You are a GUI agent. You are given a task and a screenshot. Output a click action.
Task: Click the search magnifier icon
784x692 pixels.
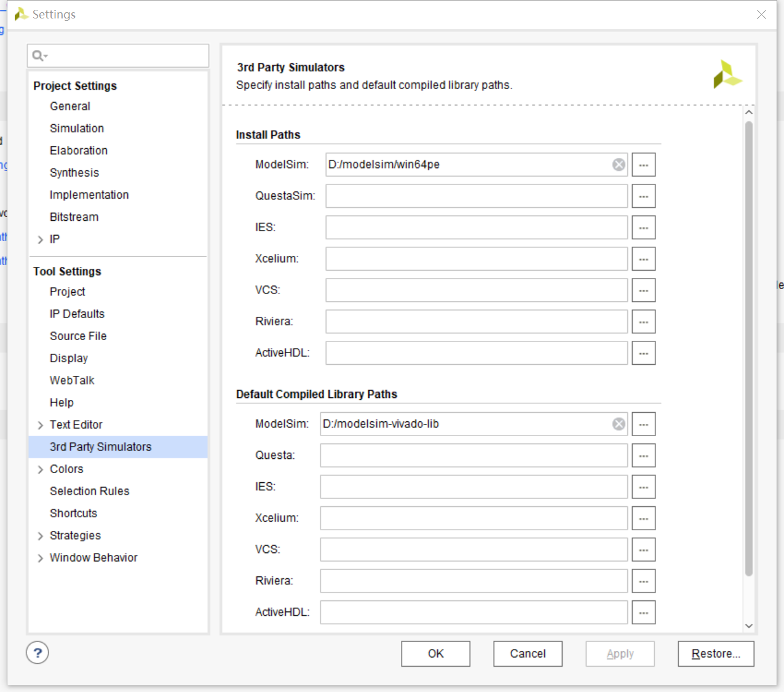pos(39,56)
